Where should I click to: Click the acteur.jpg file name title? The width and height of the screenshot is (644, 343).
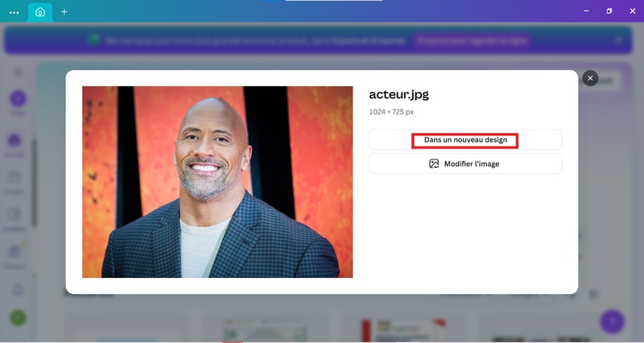coord(398,95)
